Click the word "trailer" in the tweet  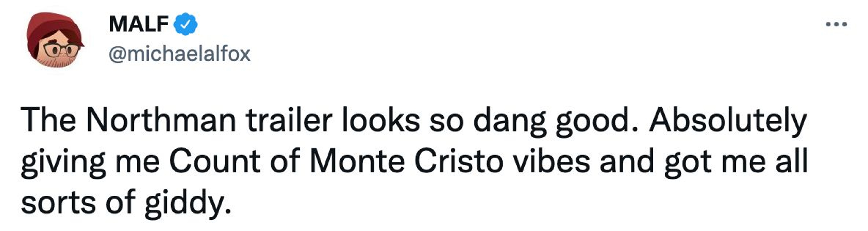289,120
